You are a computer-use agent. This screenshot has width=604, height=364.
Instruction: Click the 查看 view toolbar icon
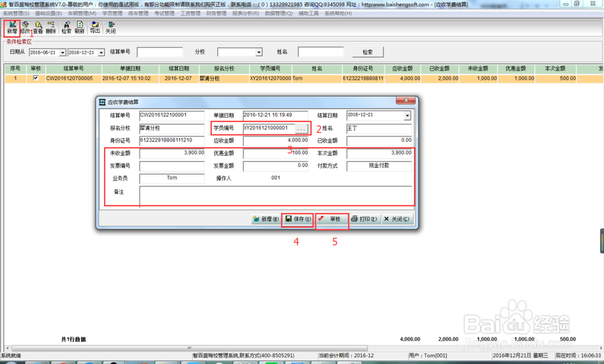pos(37,27)
